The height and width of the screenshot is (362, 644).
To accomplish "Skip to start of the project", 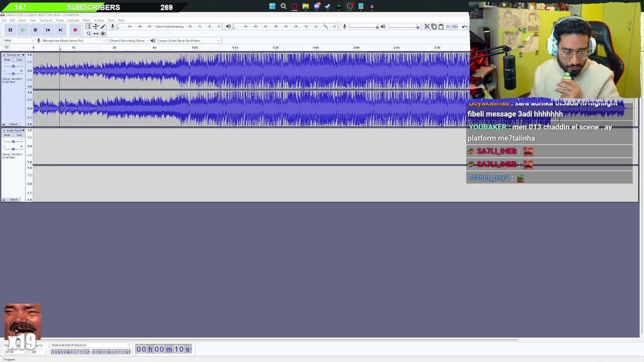I will click(x=48, y=30).
